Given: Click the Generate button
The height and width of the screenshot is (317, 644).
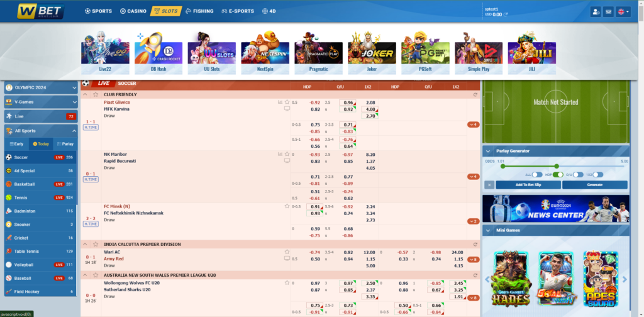Looking at the screenshot, I should [x=595, y=185].
